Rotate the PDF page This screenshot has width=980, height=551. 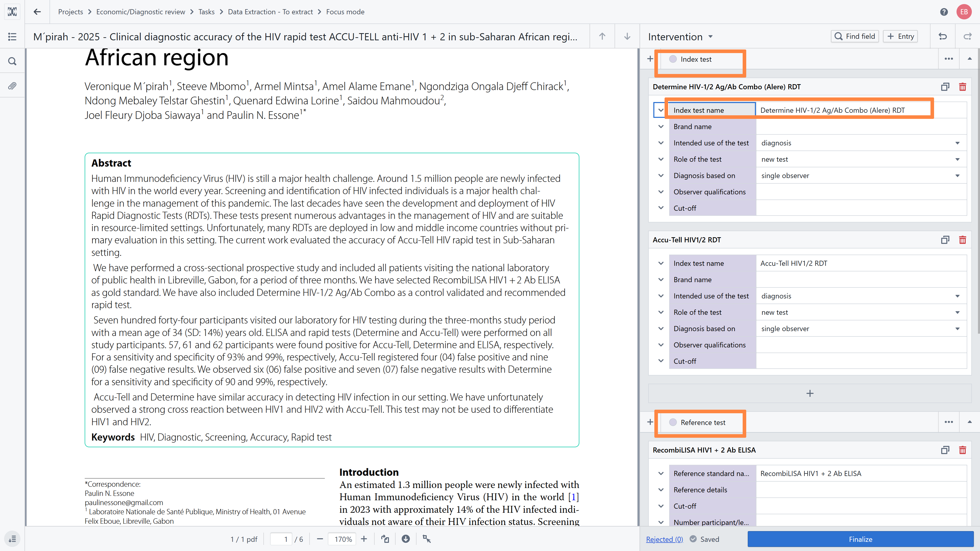(x=385, y=539)
